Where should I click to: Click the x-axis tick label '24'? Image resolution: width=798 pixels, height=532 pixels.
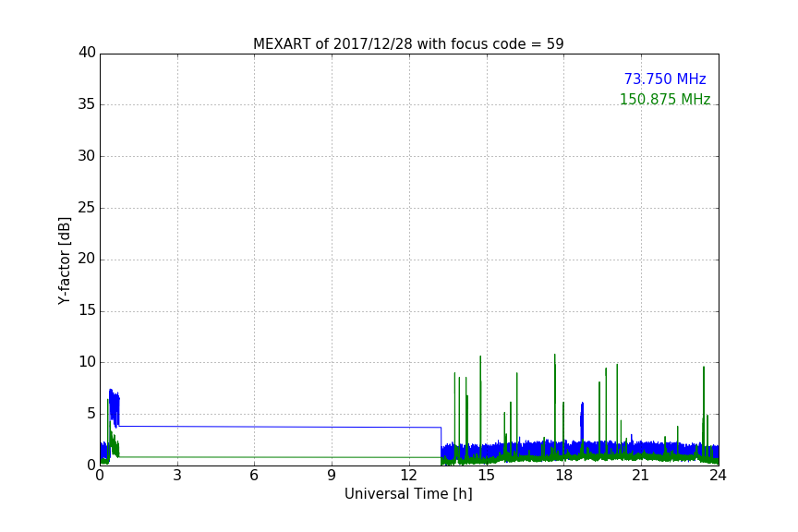tap(718, 476)
